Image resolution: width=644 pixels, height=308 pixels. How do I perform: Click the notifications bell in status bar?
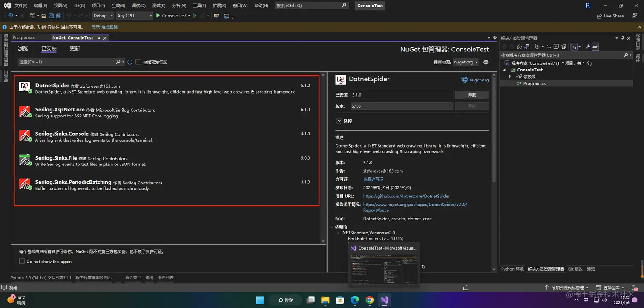(634, 288)
